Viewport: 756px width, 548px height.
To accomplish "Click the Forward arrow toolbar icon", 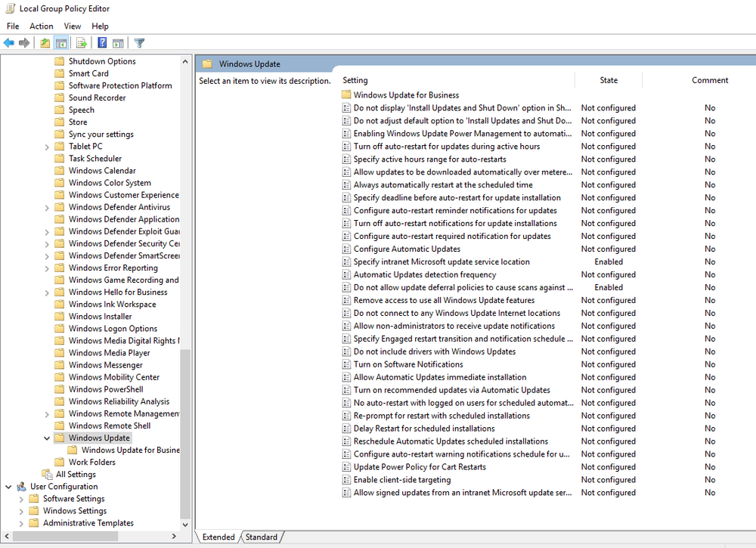I will (24, 43).
